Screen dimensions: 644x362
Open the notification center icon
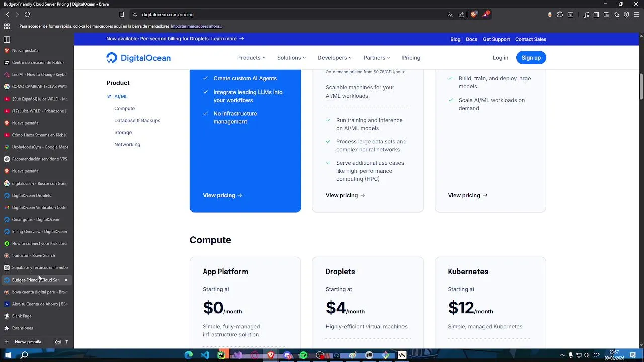632,355
